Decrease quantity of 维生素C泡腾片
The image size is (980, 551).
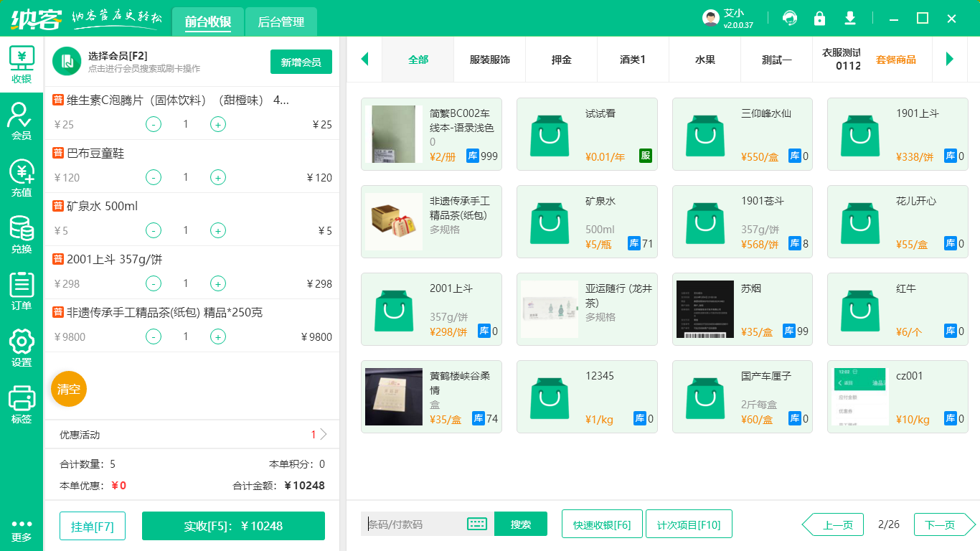click(x=154, y=124)
